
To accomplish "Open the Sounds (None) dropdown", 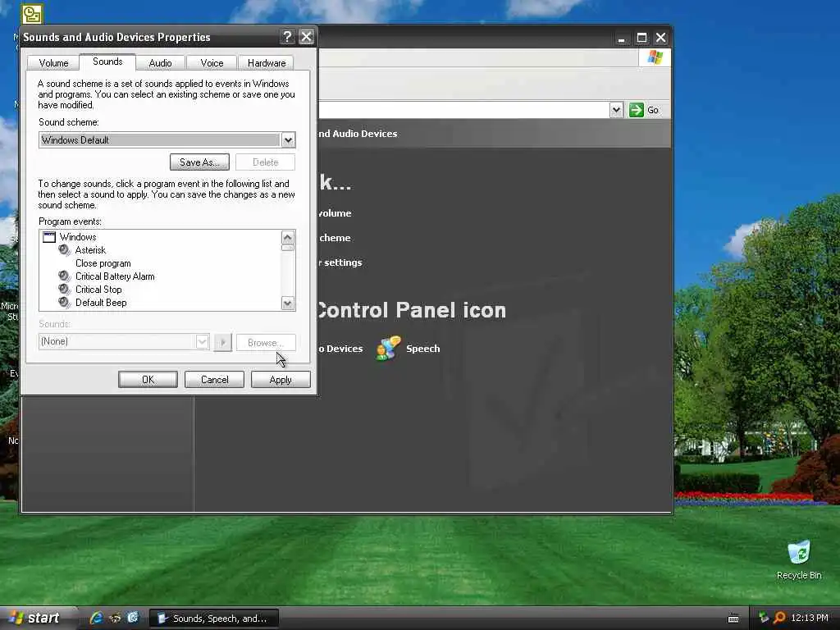I will tap(202, 342).
